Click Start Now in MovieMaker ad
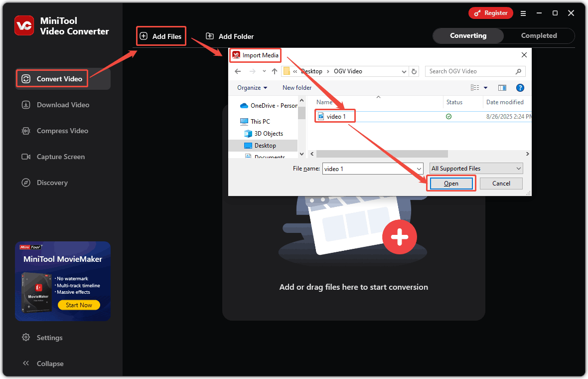The width and height of the screenshot is (588, 379). point(79,305)
